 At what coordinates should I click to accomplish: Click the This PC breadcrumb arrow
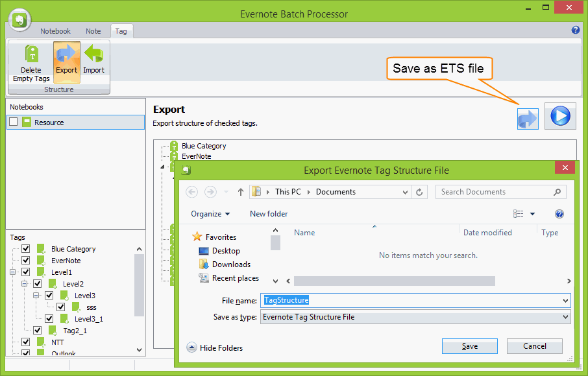coord(309,192)
